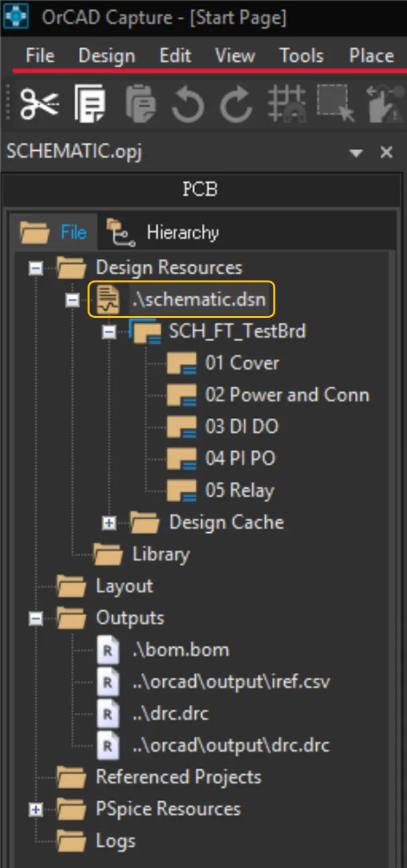
Task: Select the .\bom.bom output file
Action: click(x=180, y=650)
